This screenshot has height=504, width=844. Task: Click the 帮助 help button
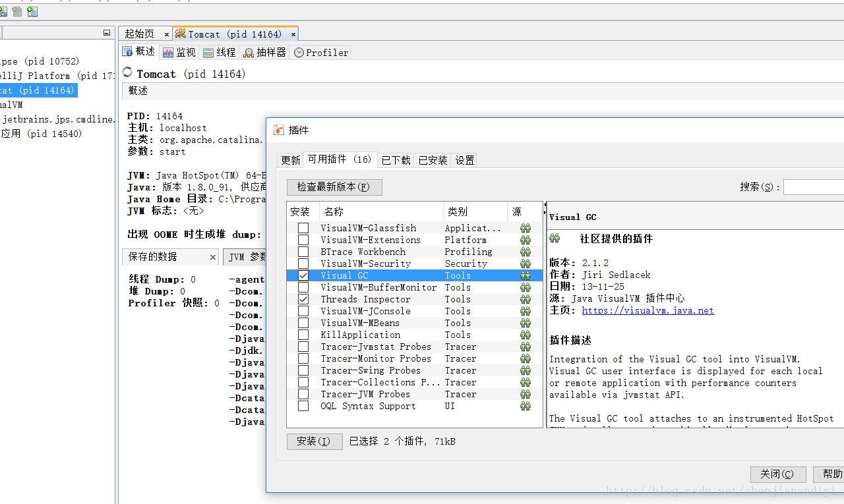coord(829,474)
